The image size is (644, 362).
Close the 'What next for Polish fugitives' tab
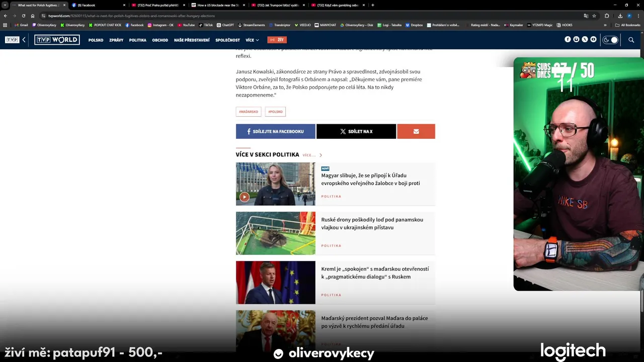click(x=64, y=5)
